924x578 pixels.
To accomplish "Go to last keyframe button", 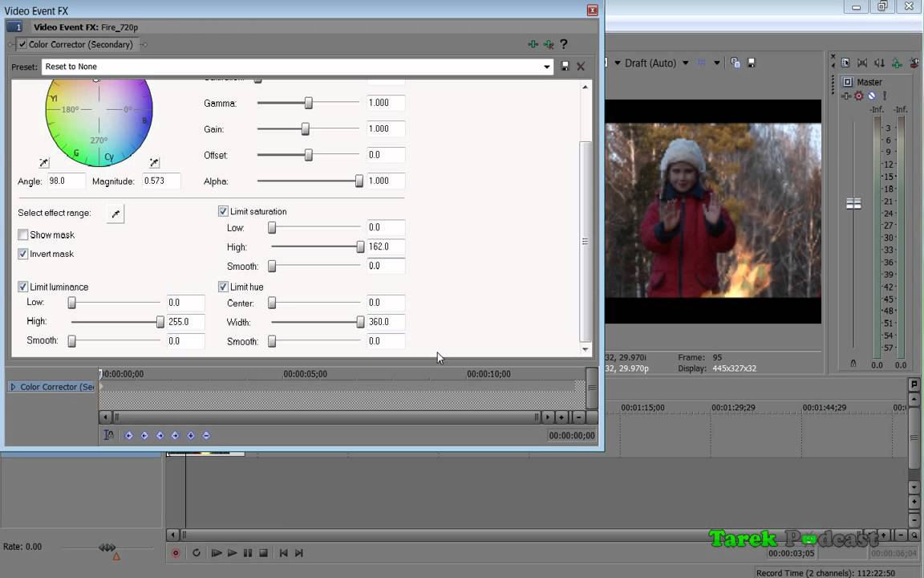I will (x=175, y=435).
